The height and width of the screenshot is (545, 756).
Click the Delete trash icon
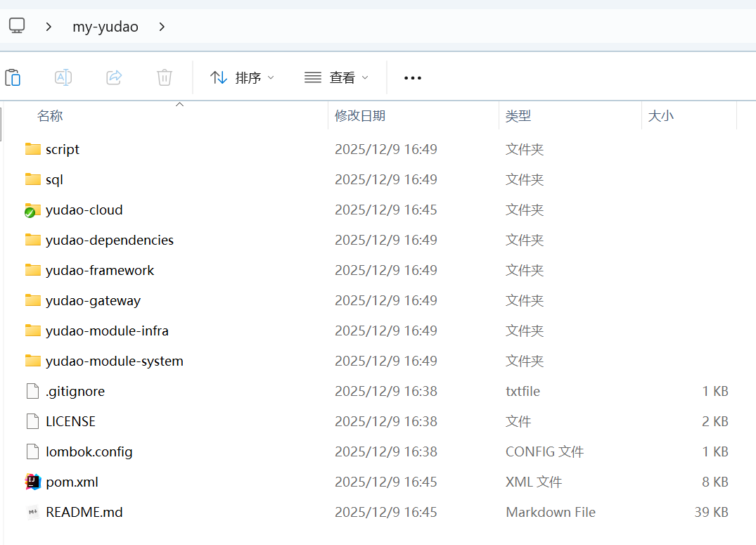point(165,77)
